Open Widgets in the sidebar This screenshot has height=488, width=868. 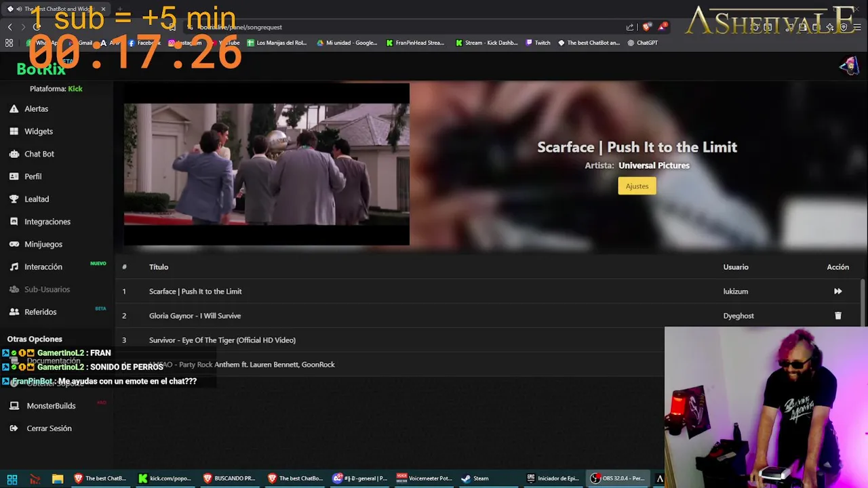(38, 131)
